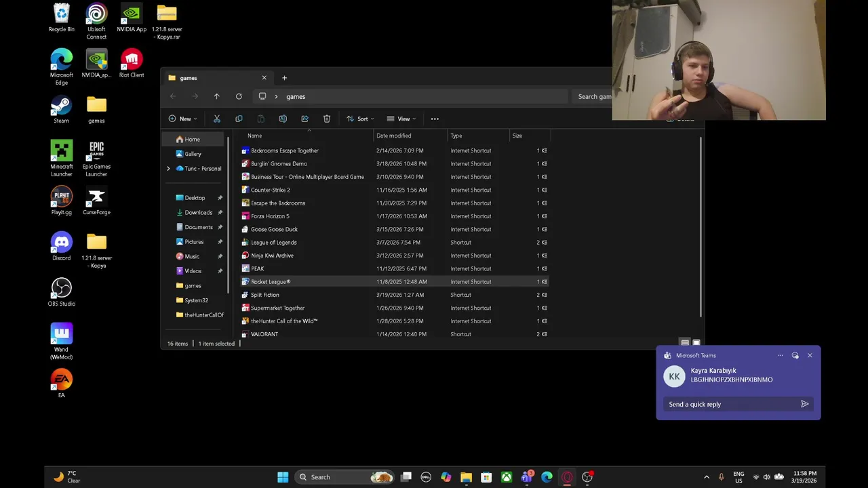The height and width of the screenshot is (488, 868).
Task: Select the games folder on the desktop
Action: click(96, 109)
